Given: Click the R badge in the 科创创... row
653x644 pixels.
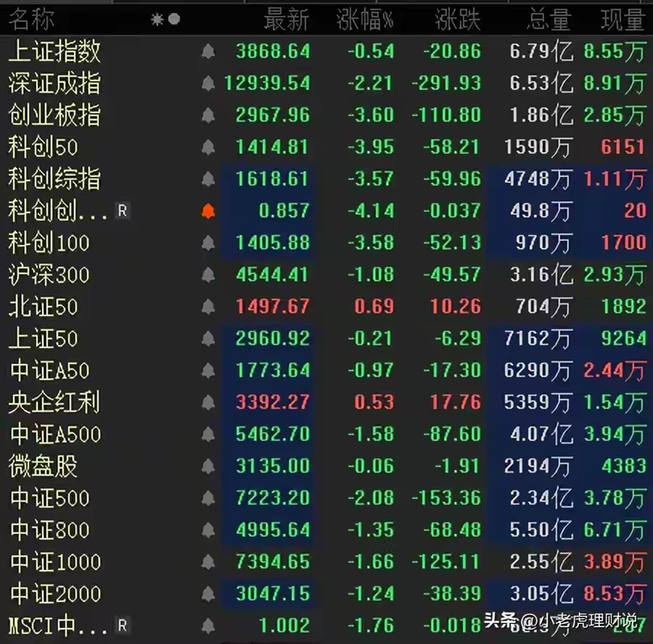Looking at the screenshot, I should click(x=122, y=211).
